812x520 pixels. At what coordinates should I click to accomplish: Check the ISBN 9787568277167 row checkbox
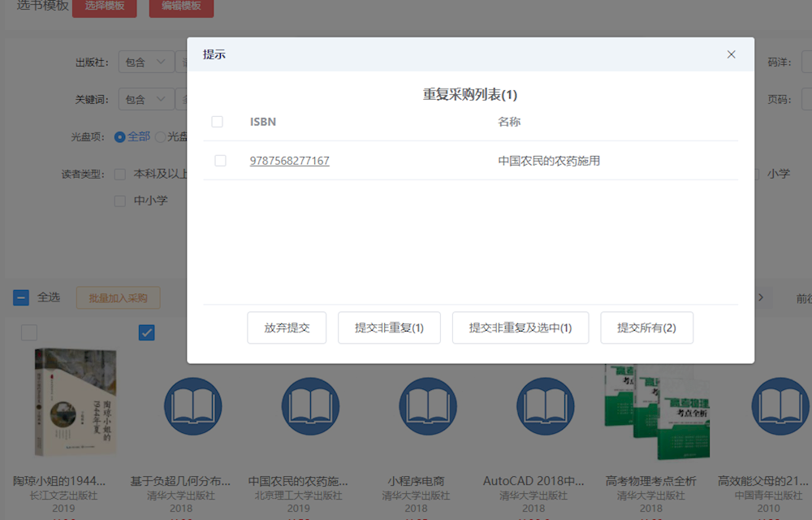click(218, 160)
